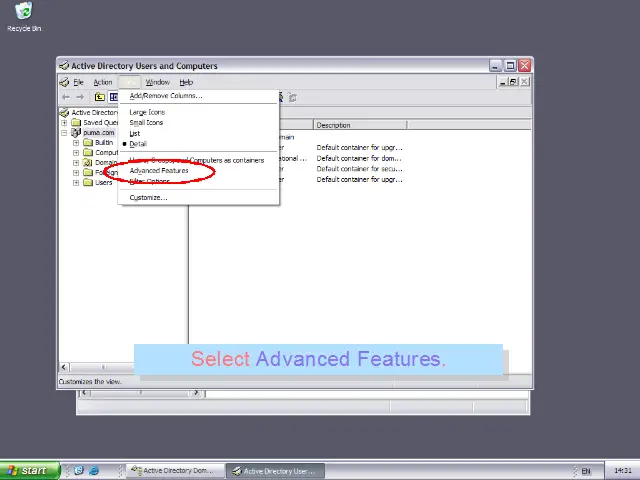This screenshot has height=480, width=640.
Task: Click the first quick launch icon beside Start
Action: point(79,471)
